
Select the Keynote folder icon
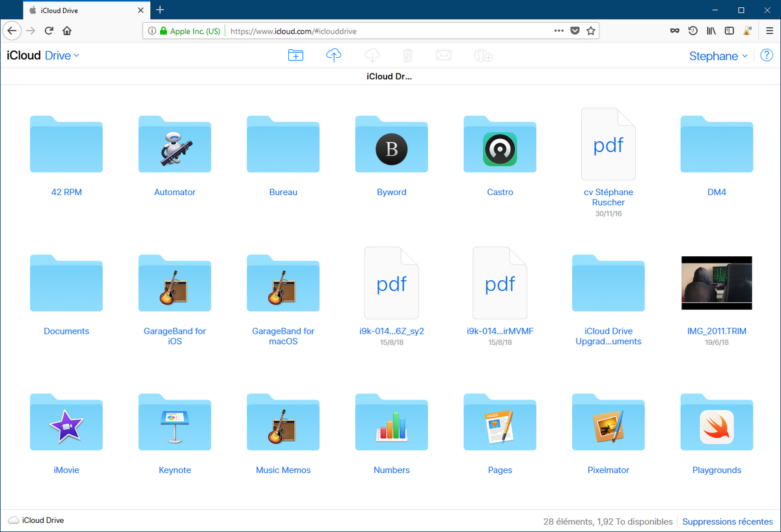(174, 422)
